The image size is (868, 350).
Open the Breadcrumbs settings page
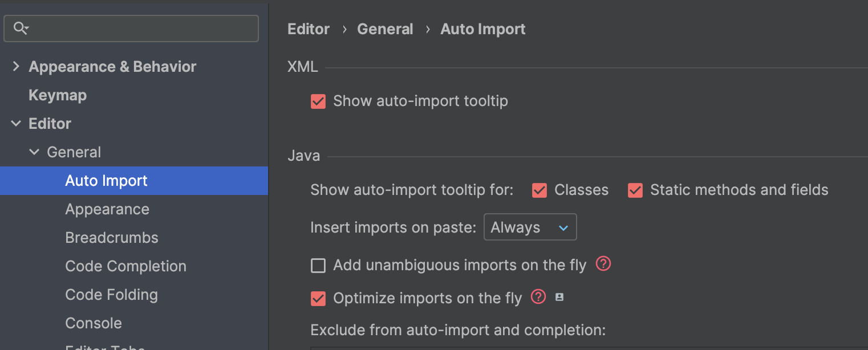click(112, 238)
